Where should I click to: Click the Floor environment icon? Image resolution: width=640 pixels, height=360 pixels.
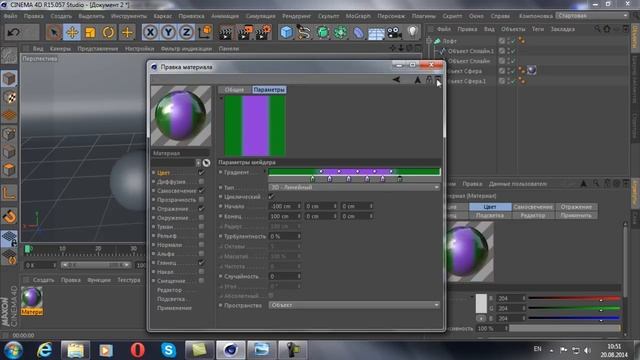pos(376,33)
